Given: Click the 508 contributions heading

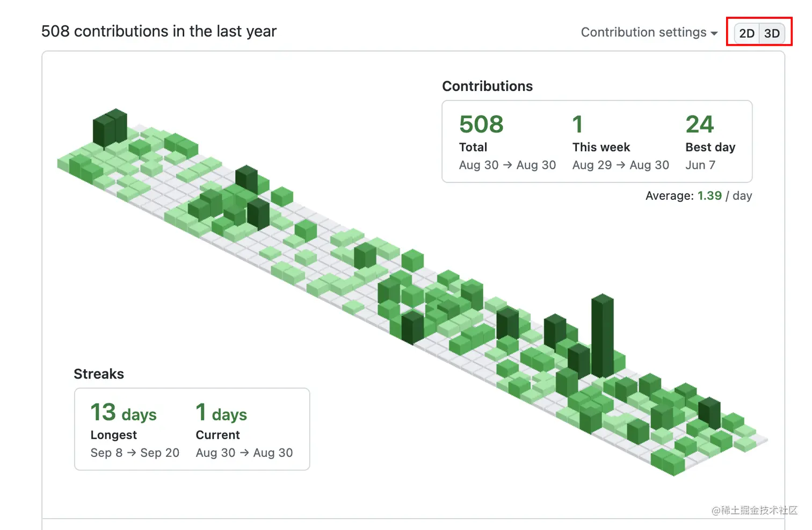Looking at the screenshot, I should pos(158,31).
